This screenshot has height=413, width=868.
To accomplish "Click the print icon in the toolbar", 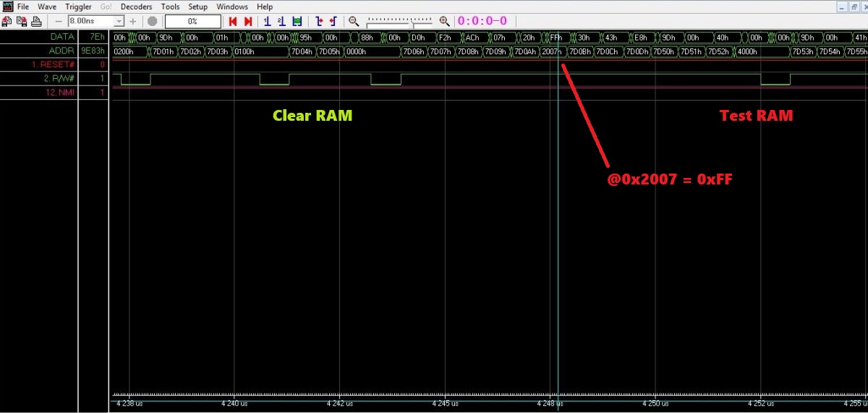I will click(x=33, y=22).
